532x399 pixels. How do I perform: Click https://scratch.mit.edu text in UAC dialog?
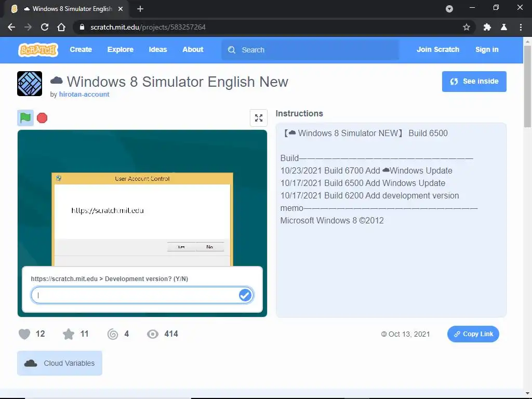[x=108, y=211]
